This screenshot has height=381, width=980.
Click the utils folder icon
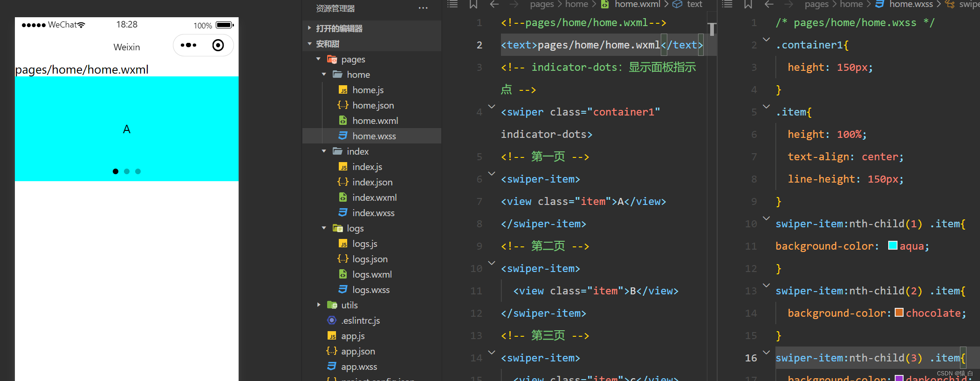332,305
